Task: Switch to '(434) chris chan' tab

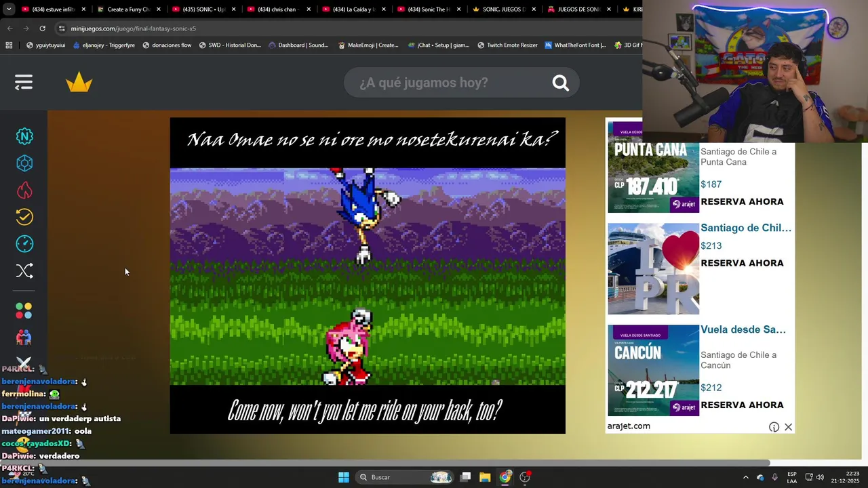Action: (x=279, y=9)
